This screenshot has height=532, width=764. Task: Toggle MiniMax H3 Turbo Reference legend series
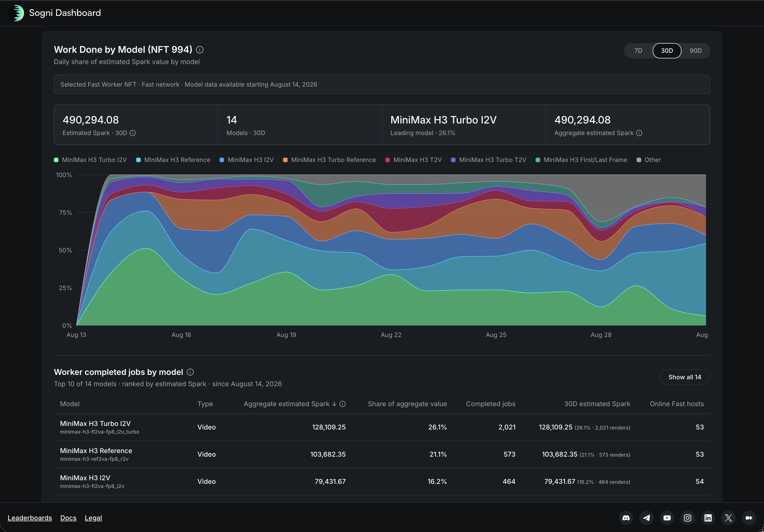(329, 160)
